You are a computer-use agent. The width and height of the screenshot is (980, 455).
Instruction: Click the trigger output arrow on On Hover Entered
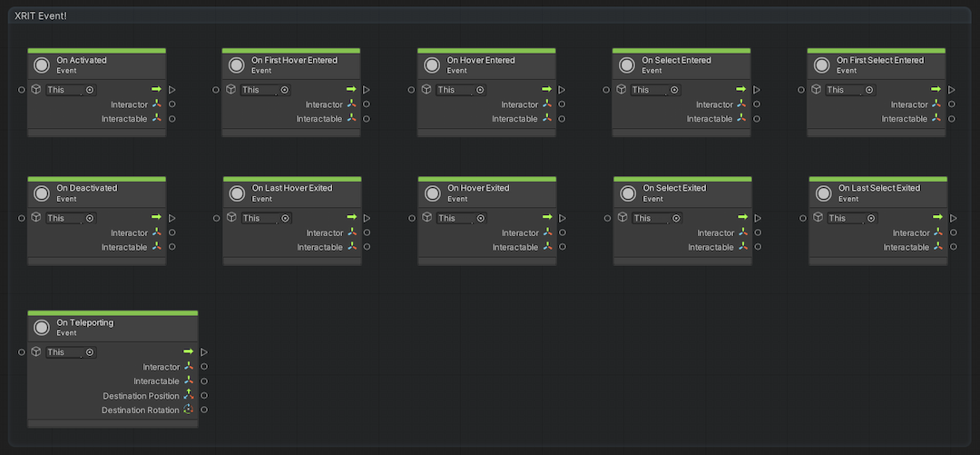click(x=562, y=90)
